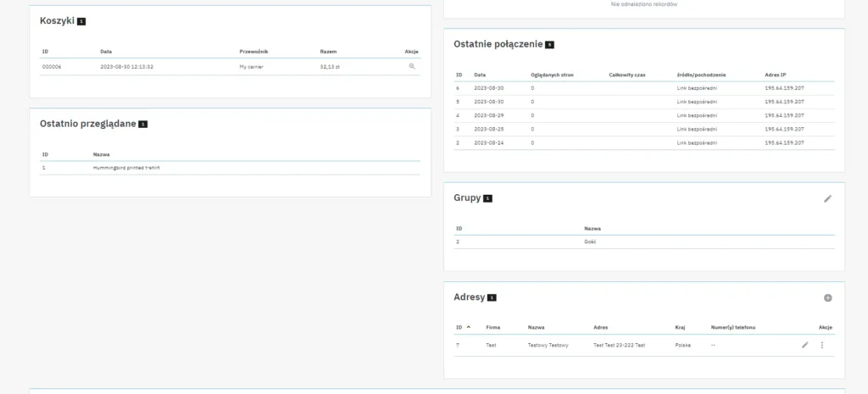
Task: Click the Koszyki count badge
Action: [x=81, y=21]
